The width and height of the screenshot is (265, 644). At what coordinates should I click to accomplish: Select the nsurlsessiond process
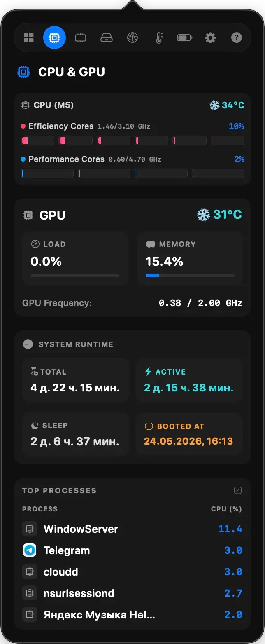pyautogui.click(x=132, y=593)
